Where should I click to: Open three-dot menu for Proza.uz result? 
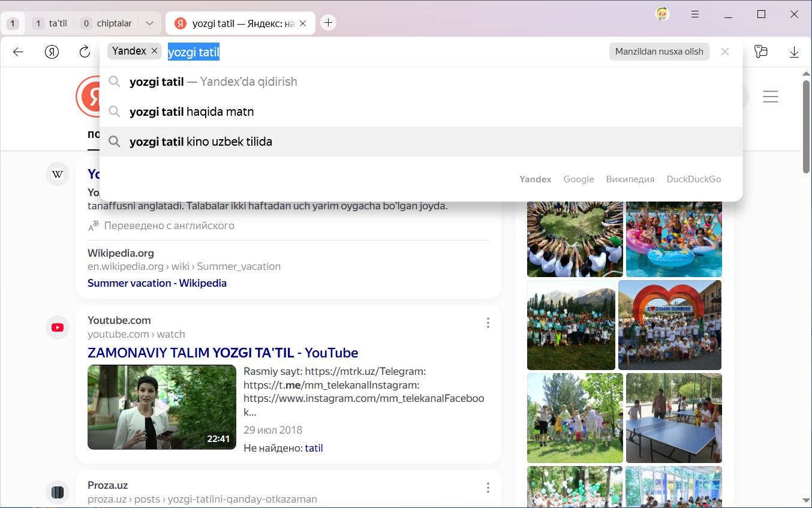click(x=488, y=488)
